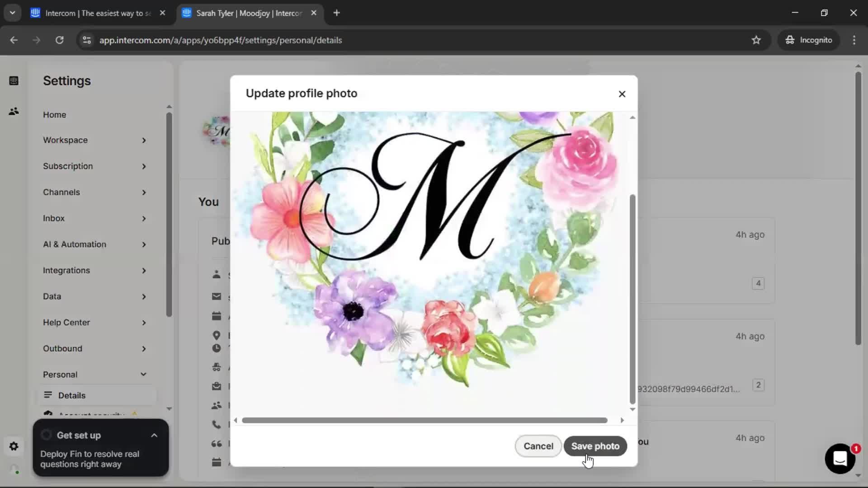
Task: Expand the Subscription settings section
Action: pyautogui.click(x=95, y=166)
